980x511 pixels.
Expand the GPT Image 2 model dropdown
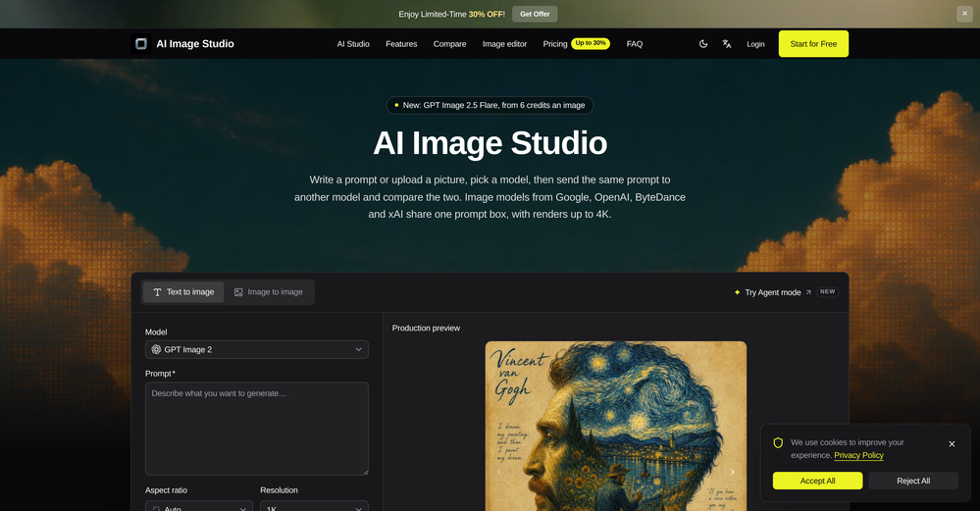pos(257,349)
